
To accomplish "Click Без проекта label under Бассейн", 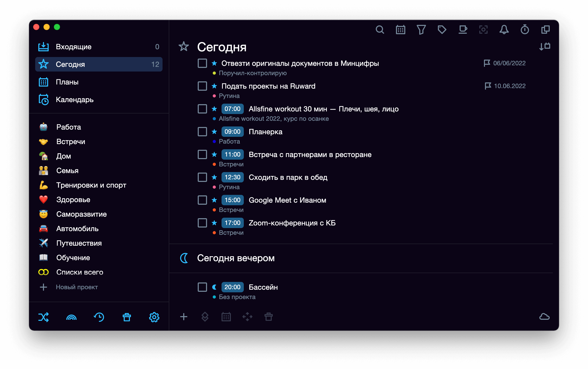I will [x=237, y=297].
